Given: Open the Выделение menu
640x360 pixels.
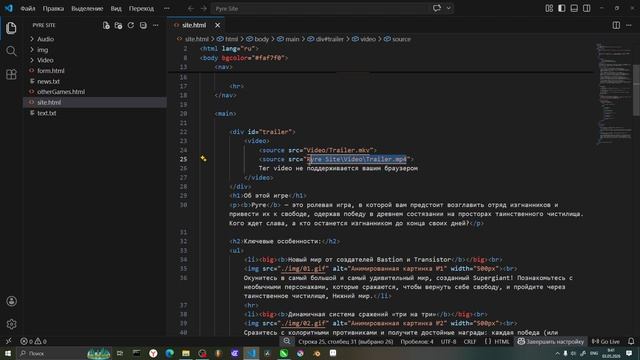Looking at the screenshot, I should point(87,8).
